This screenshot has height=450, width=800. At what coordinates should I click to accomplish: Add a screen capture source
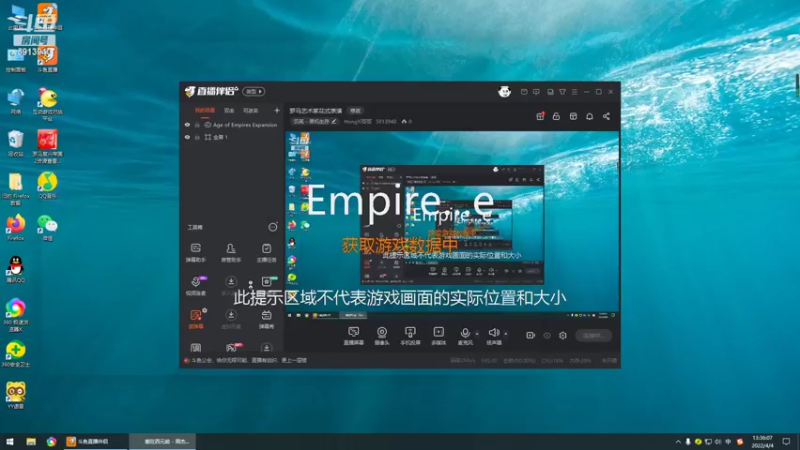click(x=353, y=336)
